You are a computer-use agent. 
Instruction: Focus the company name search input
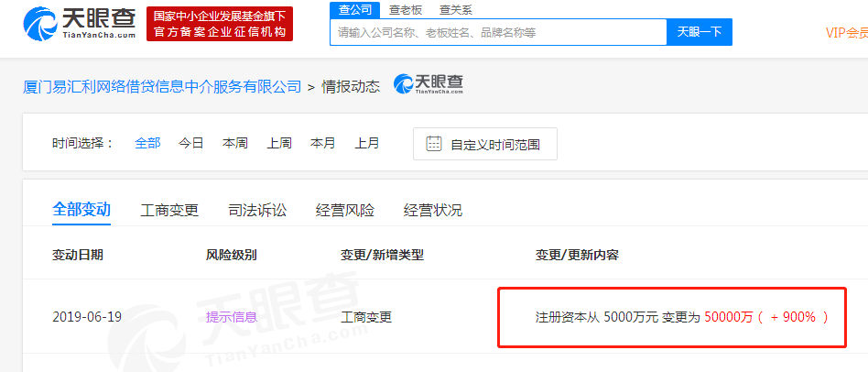(x=498, y=32)
